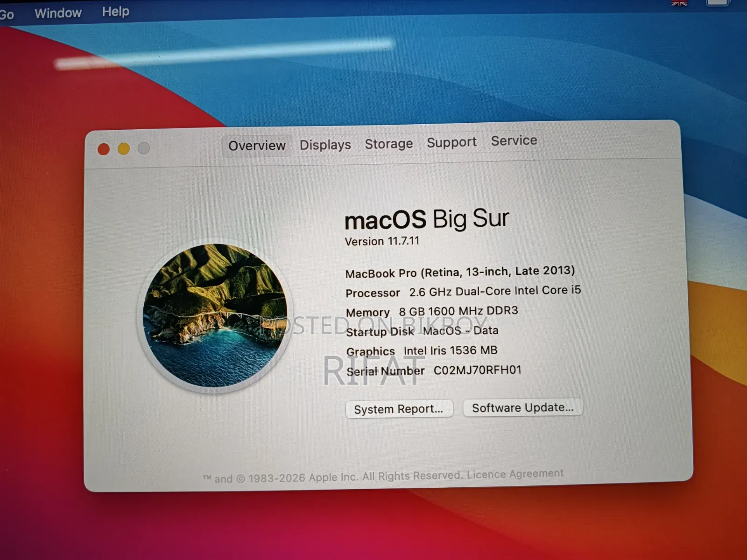Viewport: 747px width, 560px height.
Task: Click the Apple Inc. copyright notice text
Action: click(332, 477)
